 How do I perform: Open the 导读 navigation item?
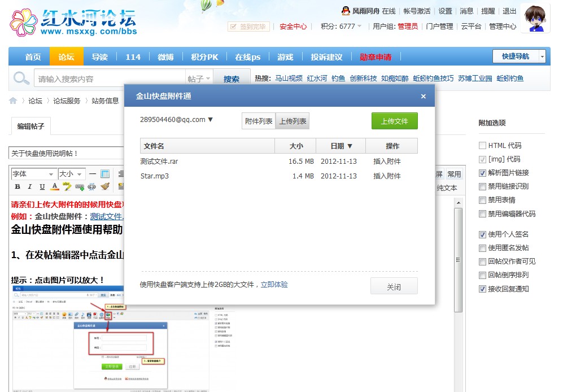[100, 57]
